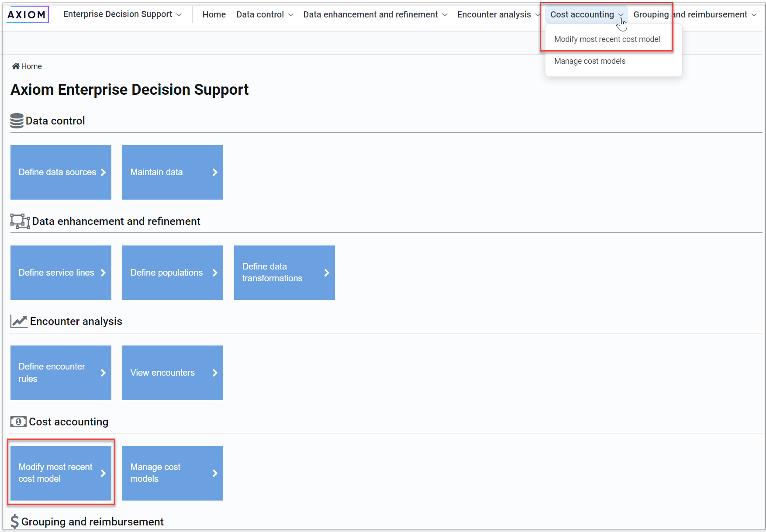Screen dimensions: 766x532
Task: Open the Manage cost models tile
Action: (173, 473)
